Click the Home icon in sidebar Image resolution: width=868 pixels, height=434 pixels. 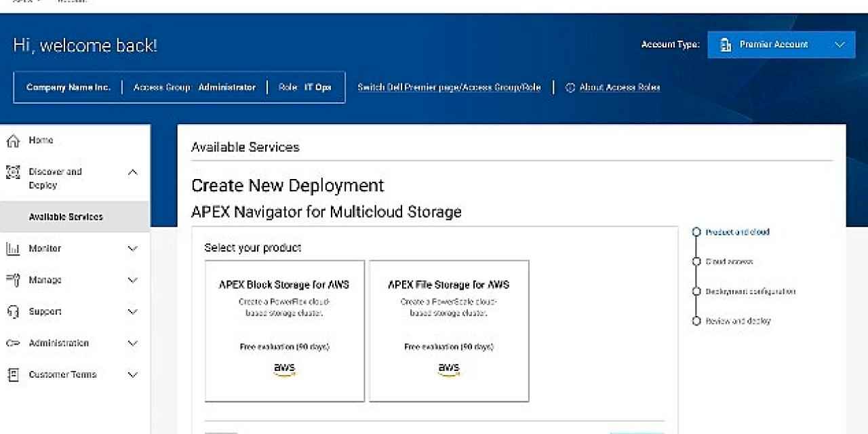tap(12, 140)
